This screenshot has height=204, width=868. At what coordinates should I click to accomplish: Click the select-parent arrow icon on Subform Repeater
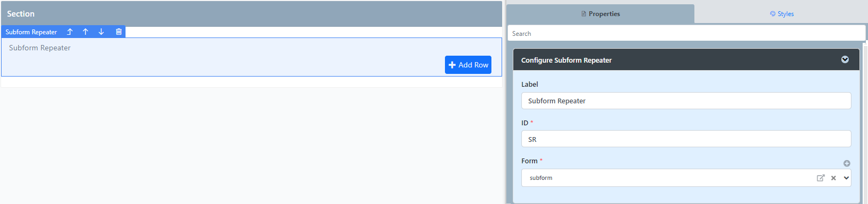[69, 32]
